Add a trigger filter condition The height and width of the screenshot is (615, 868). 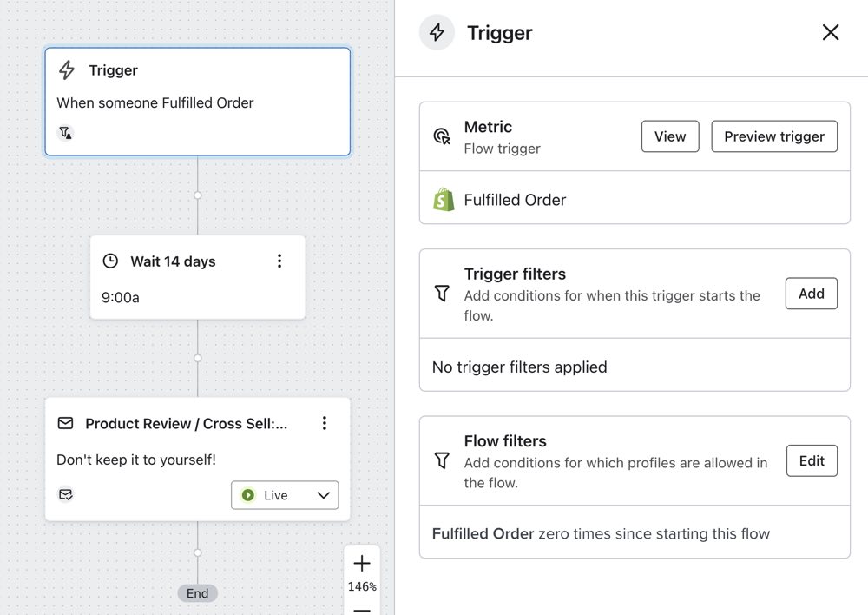click(x=811, y=294)
